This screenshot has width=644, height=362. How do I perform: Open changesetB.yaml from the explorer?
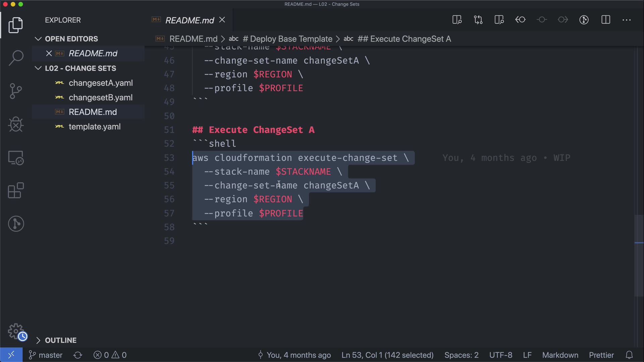click(100, 98)
